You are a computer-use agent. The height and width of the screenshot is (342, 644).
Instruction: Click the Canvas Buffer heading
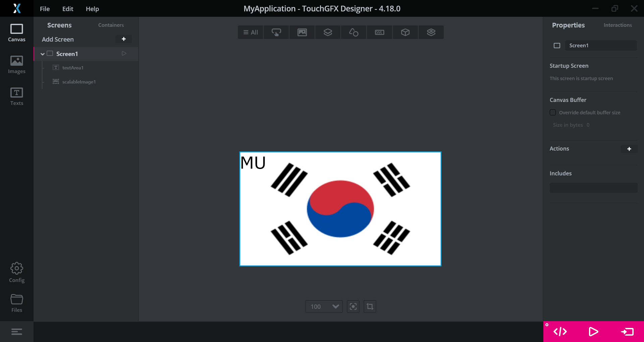tap(568, 100)
